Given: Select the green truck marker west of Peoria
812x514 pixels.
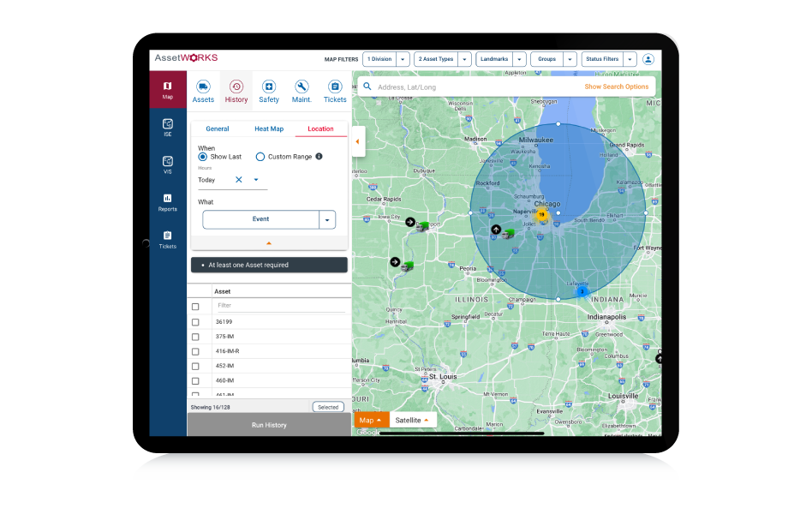Looking at the screenshot, I should click(407, 266).
